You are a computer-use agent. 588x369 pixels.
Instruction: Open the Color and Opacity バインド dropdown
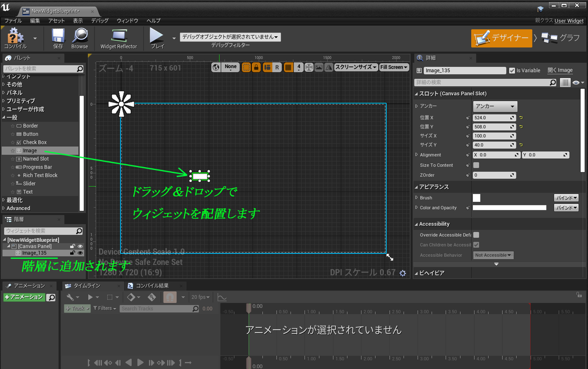coord(566,208)
